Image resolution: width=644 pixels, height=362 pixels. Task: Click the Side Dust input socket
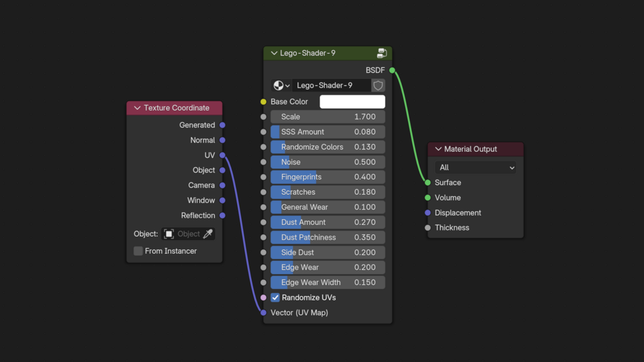point(263,252)
